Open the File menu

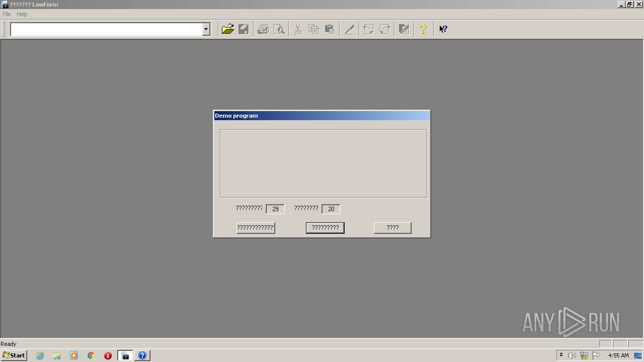(7, 14)
